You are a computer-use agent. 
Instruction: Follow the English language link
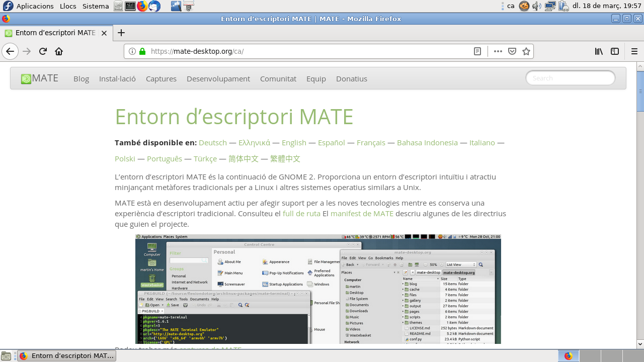pos(294,143)
